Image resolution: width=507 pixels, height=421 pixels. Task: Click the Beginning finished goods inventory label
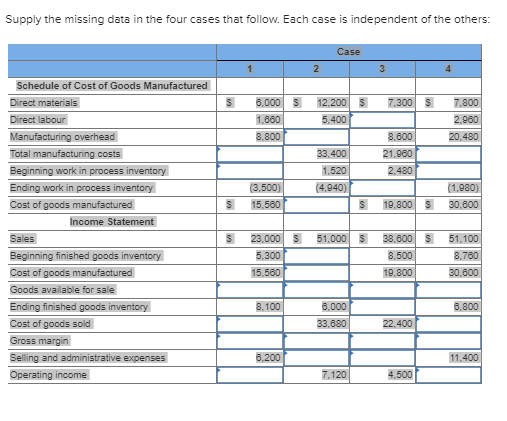86,256
